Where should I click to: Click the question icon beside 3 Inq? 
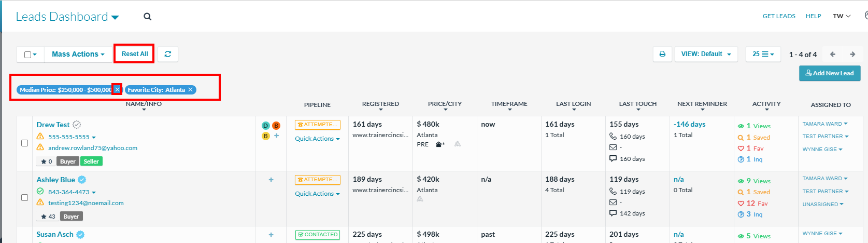pos(741,214)
